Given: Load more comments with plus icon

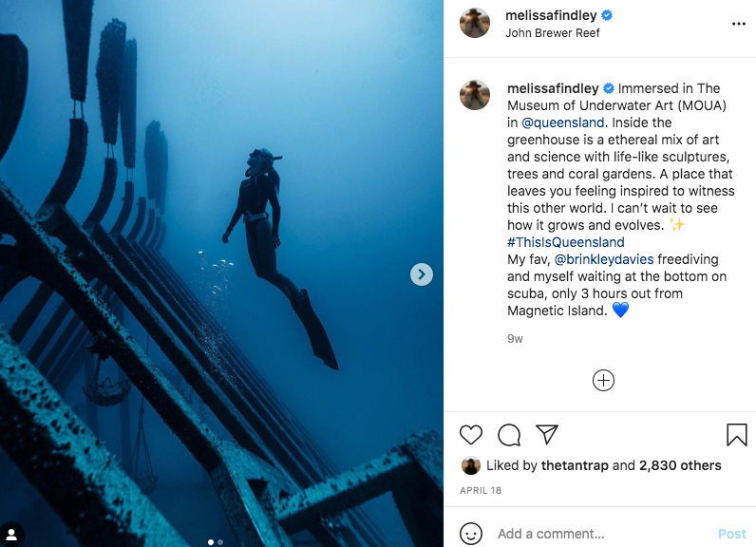Looking at the screenshot, I should [x=603, y=381].
